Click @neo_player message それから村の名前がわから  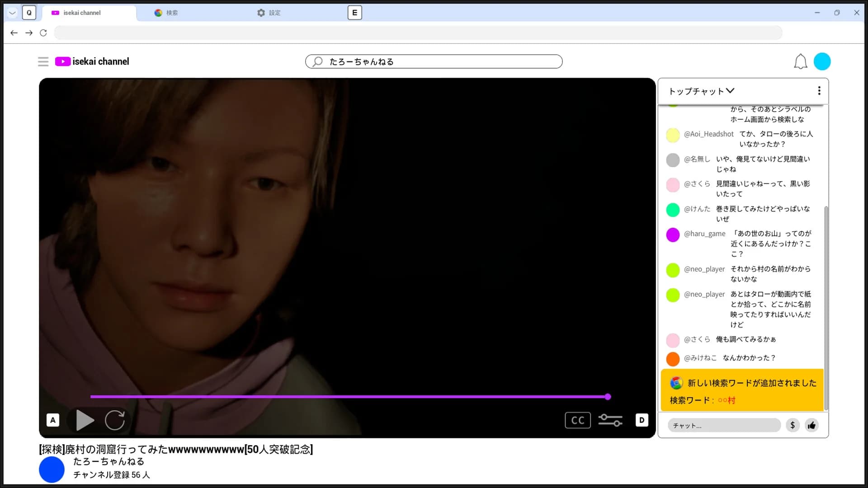[770, 274]
